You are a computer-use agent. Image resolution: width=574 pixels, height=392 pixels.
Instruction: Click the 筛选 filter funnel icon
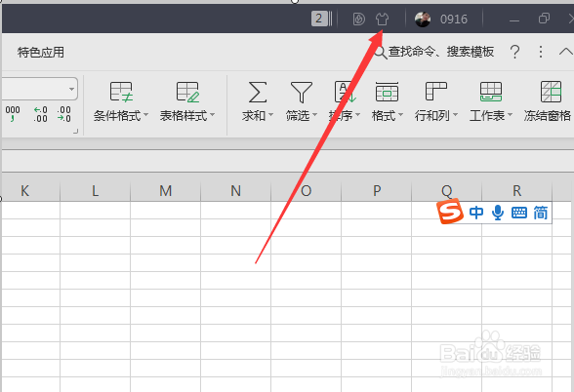(x=302, y=92)
